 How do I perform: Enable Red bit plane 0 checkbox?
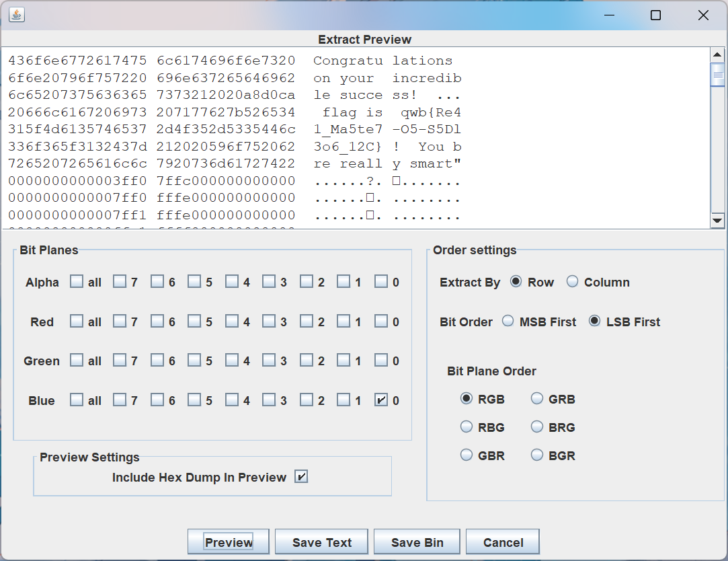381,322
